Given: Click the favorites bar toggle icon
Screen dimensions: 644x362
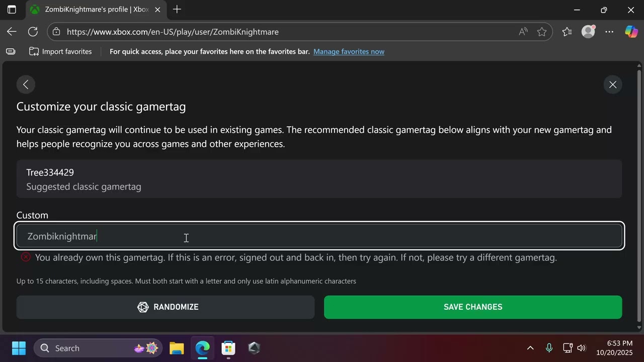Looking at the screenshot, I should point(11,51).
